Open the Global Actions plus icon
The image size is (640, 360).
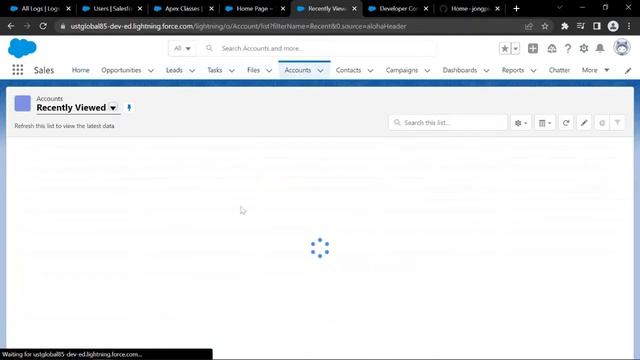(533, 48)
